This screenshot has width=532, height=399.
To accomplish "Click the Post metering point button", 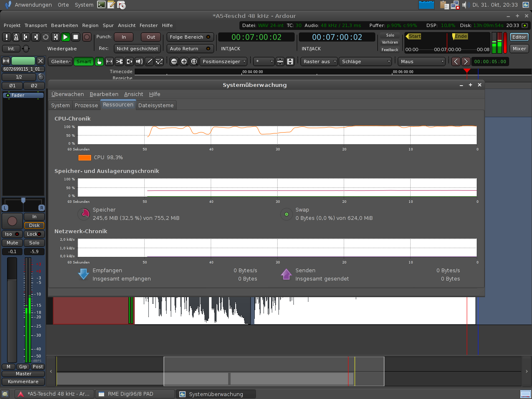I will tap(38, 367).
